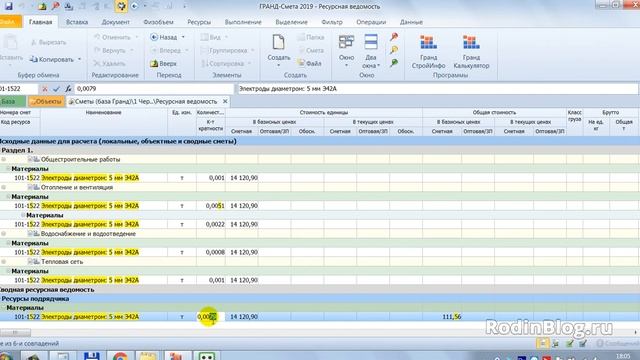
Task: Select the quantity cell 0,0008
Action: (211, 252)
